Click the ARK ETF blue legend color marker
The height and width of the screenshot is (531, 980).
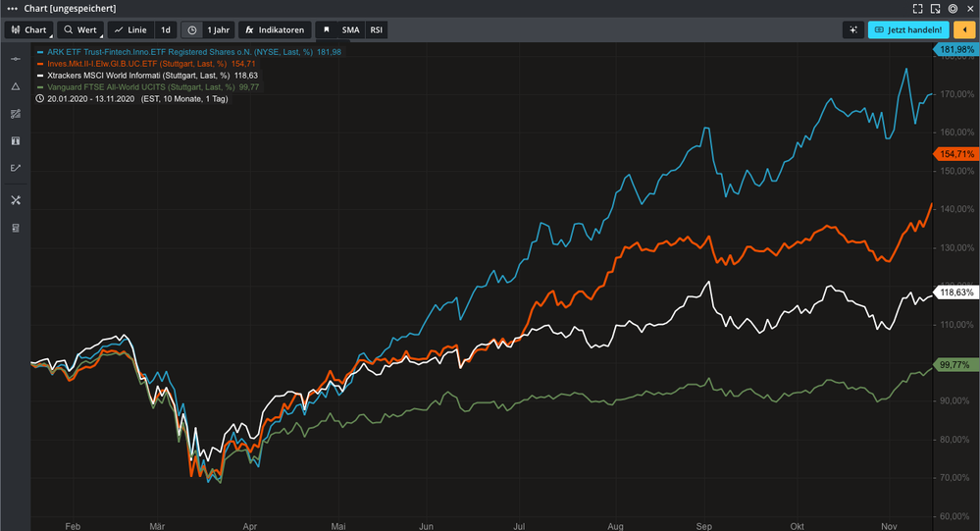coord(39,52)
